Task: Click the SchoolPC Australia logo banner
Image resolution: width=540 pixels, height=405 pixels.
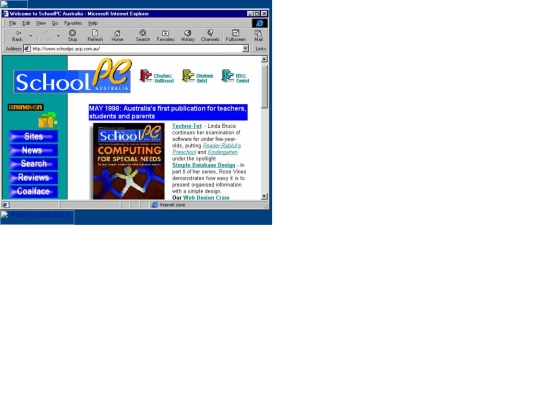Action: (x=73, y=76)
